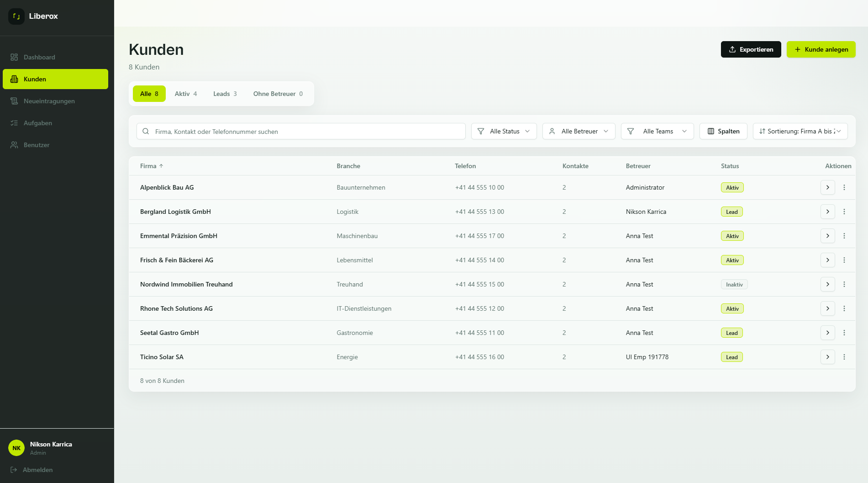Screen dimensions: 868x483
Task: Open three-dot menu for Alpenblick Bau AG
Action: click(x=844, y=187)
